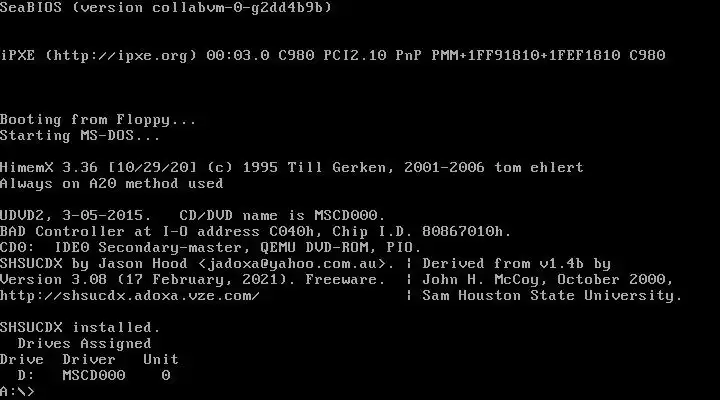Image resolution: width=720 pixels, height=400 pixels.
Task: Click the 'SHSUCDX installed.' message
Action: pos(80,327)
